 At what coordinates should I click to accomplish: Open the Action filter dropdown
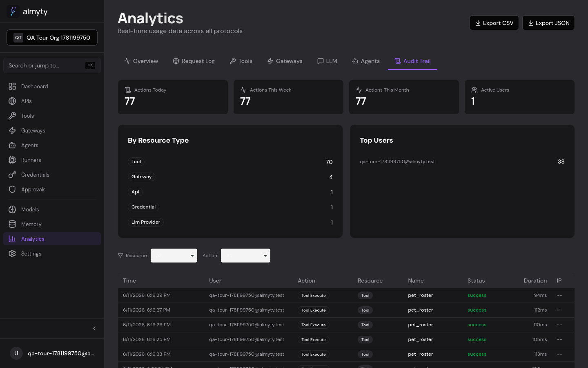point(245,256)
